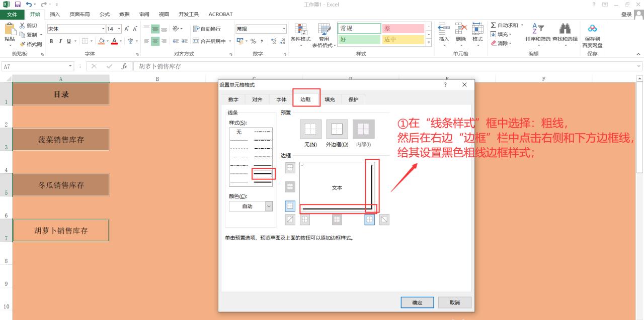
Task: Decrease font size with smaller A icon
Action: coord(135,29)
